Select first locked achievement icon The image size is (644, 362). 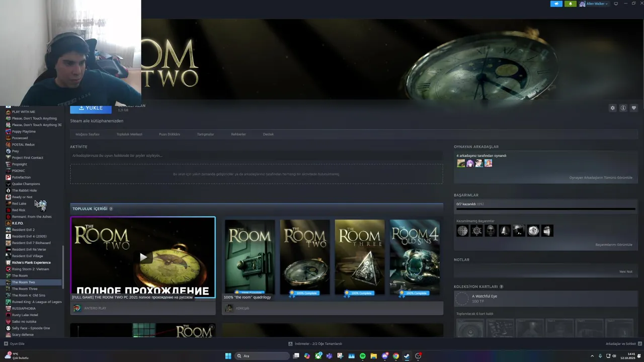point(462,231)
